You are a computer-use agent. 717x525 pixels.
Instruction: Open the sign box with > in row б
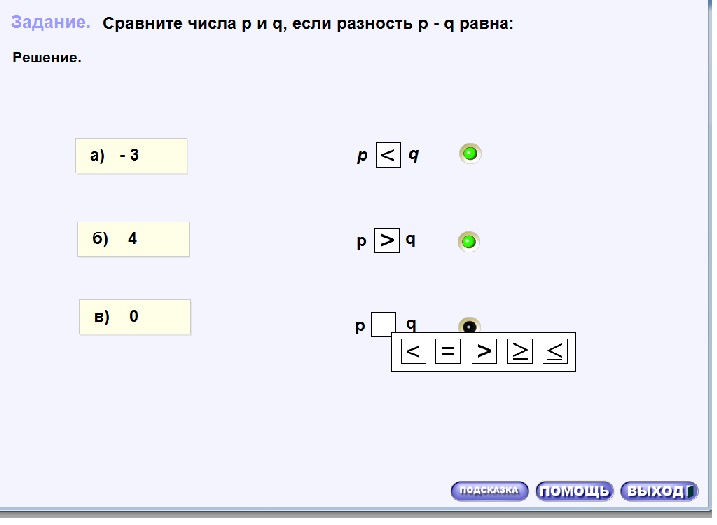[x=387, y=240]
